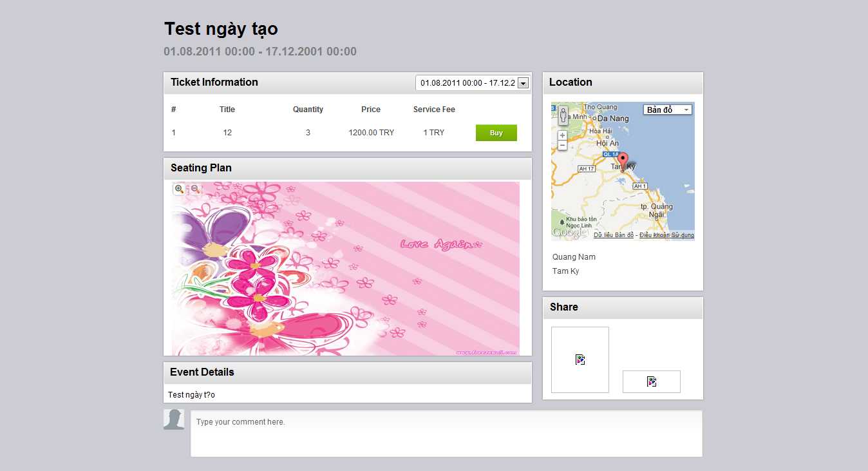Click the 1200.00 TRY price cell
This screenshot has height=471, width=868.
pyautogui.click(x=372, y=133)
